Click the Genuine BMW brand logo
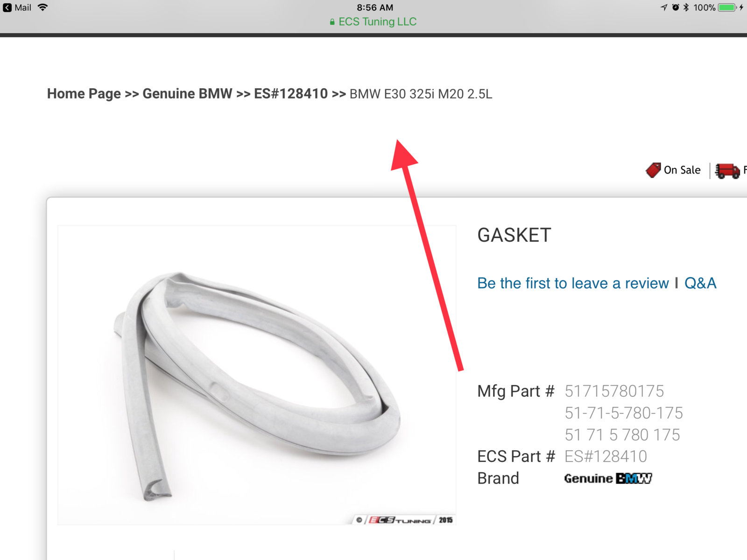The width and height of the screenshot is (747, 560). pyautogui.click(x=608, y=478)
